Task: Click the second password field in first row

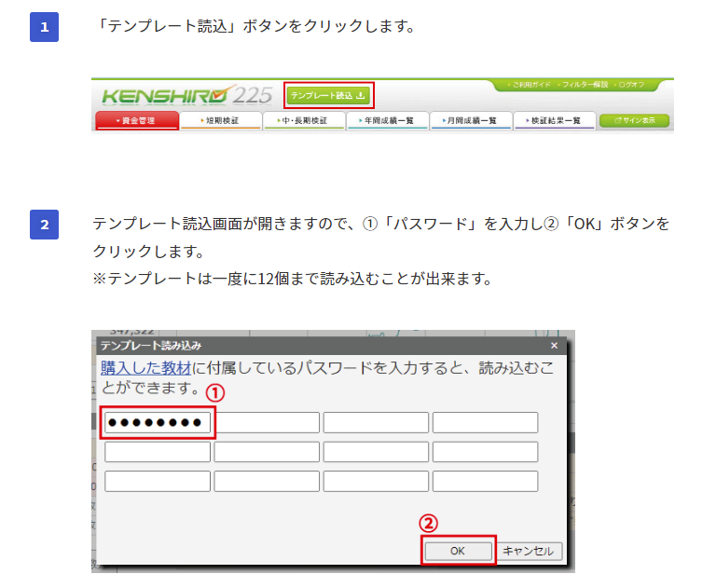Action: point(267,423)
